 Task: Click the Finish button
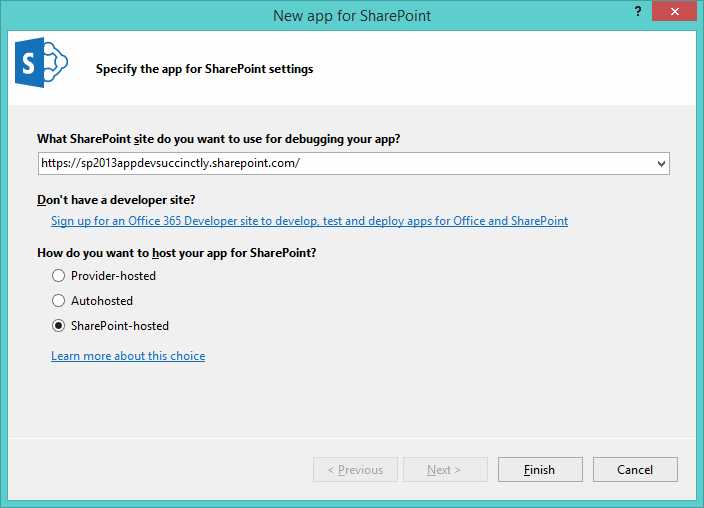tap(540, 469)
